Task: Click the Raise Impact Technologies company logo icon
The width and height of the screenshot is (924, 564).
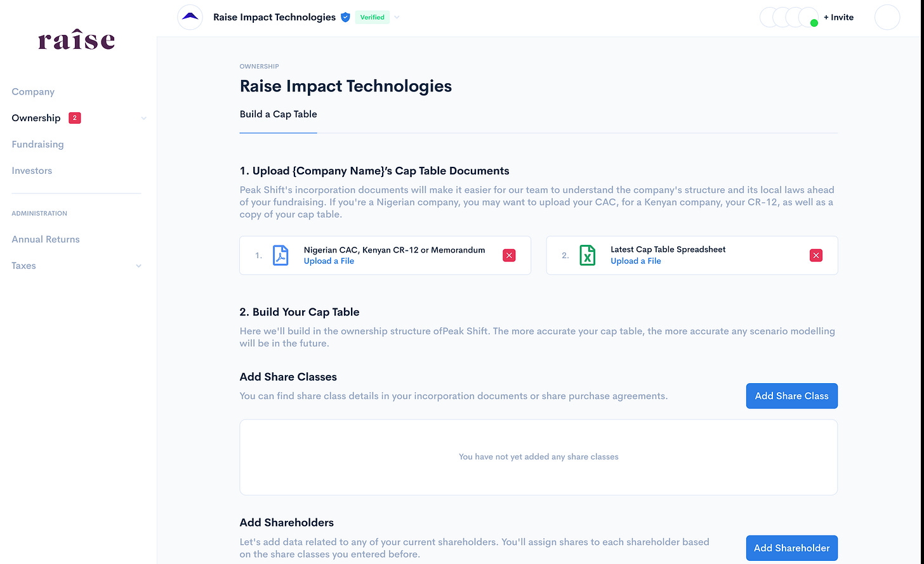Action: click(x=190, y=17)
